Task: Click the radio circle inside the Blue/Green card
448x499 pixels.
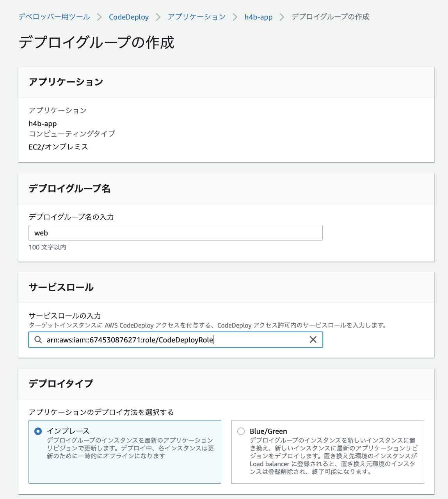Action: point(241,431)
